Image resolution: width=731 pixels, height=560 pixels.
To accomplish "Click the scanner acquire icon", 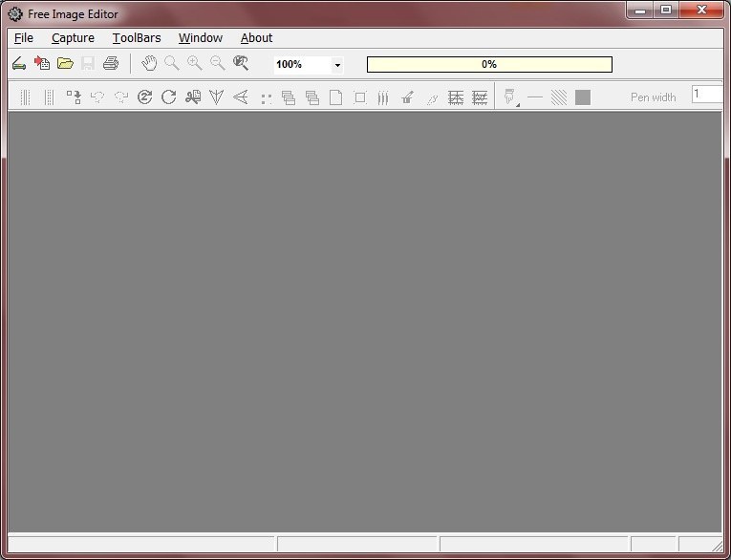I will tap(19, 63).
